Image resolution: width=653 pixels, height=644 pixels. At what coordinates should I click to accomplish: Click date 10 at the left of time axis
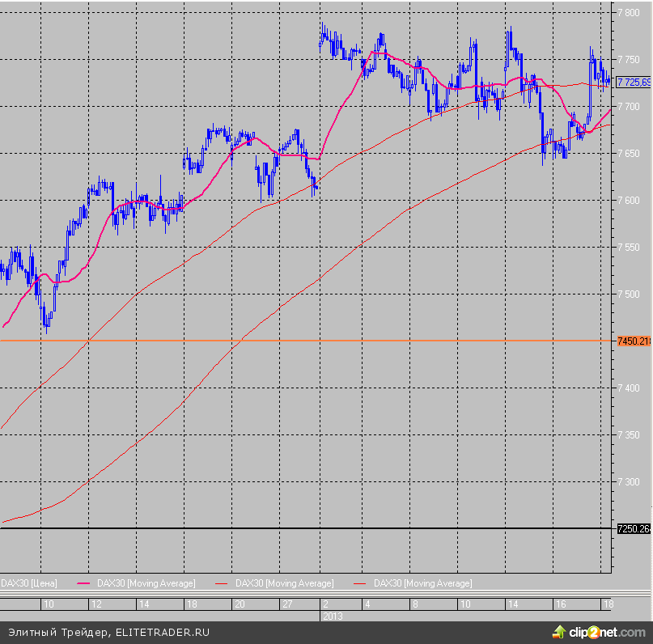coord(49,604)
